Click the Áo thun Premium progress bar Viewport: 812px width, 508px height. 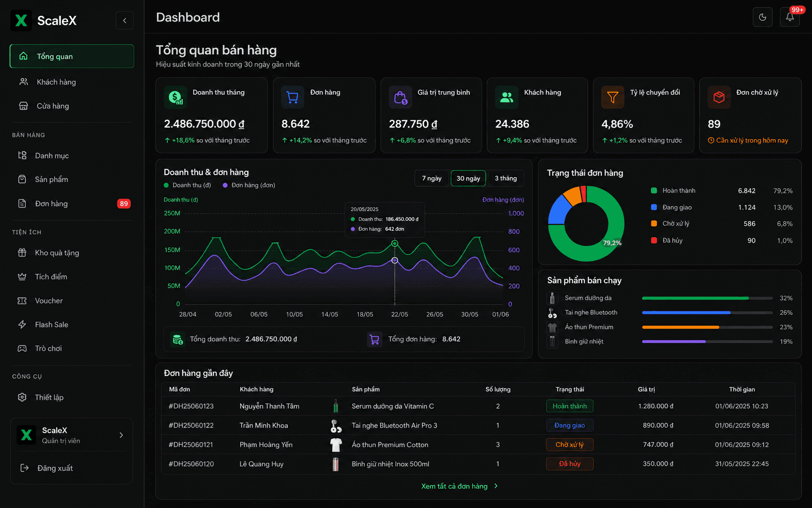point(708,327)
